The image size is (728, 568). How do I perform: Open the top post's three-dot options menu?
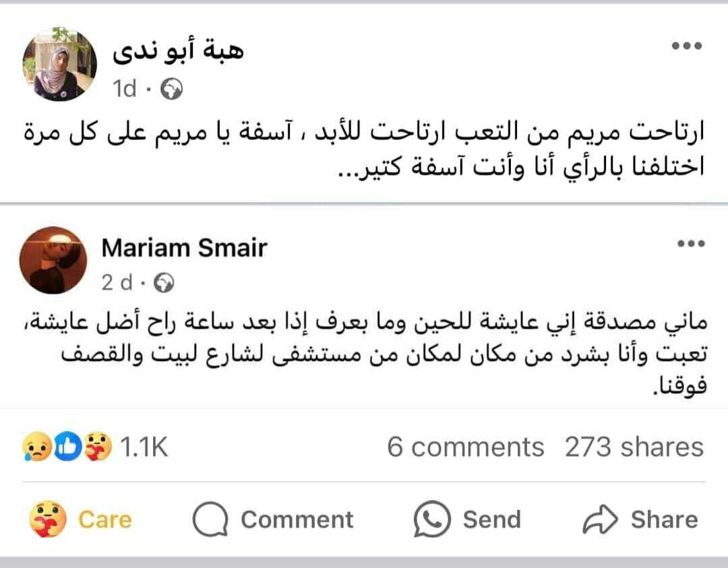687,46
